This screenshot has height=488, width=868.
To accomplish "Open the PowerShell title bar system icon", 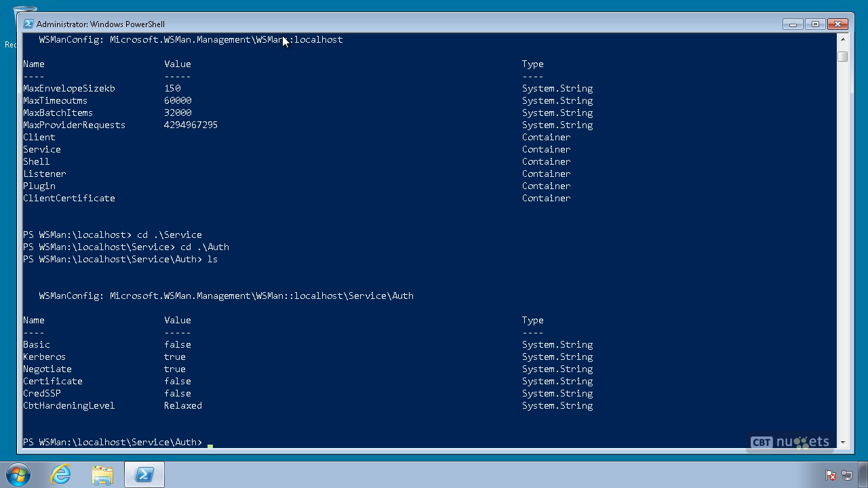I will click(x=28, y=24).
